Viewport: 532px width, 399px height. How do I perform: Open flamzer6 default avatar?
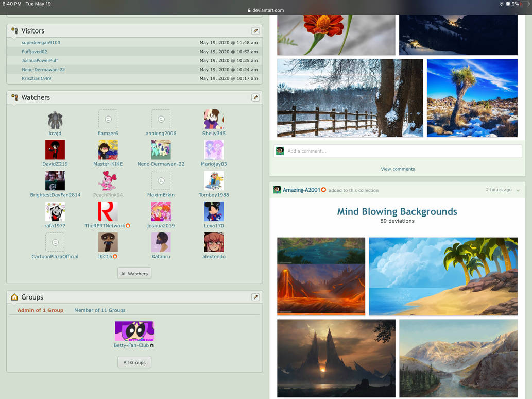click(108, 119)
